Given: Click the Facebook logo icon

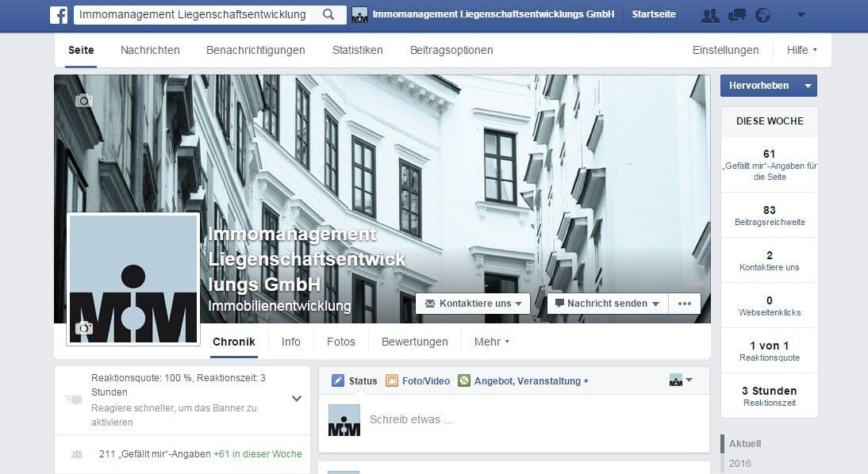Looking at the screenshot, I should coord(59,14).
